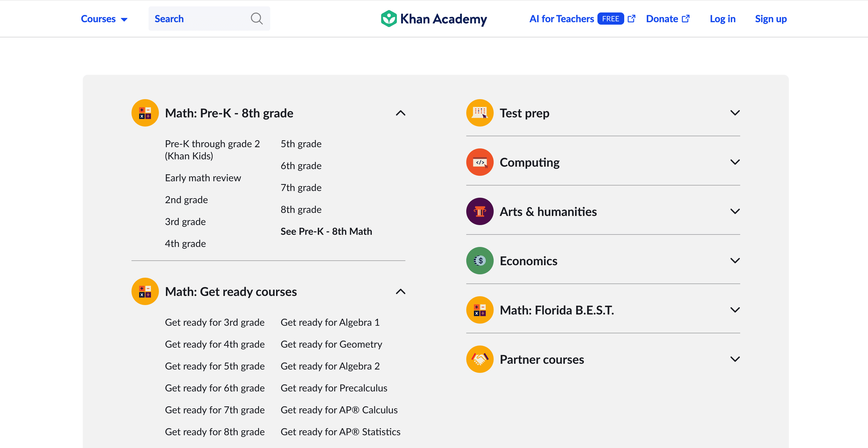Open the Courses dropdown menu
The width and height of the screenshot is (868, 448).
pyautogui.click(x=104, y=19)
